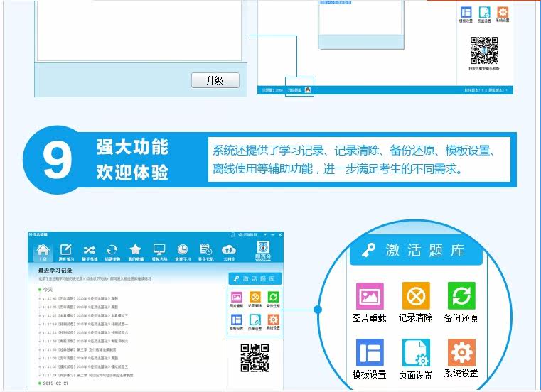This screenshot has width=541, height=392.
Task: Open the title bar dropdown arrow
Action: [264, 235]
